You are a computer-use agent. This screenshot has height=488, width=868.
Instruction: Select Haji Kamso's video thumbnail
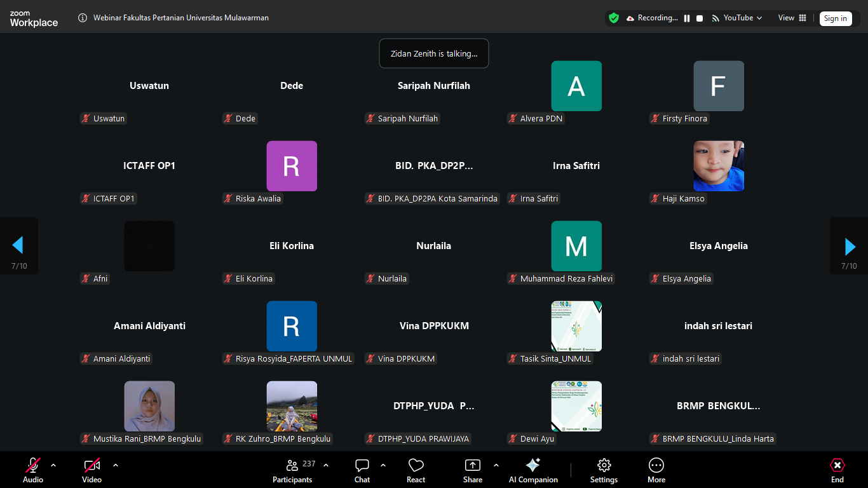(718, 166)
